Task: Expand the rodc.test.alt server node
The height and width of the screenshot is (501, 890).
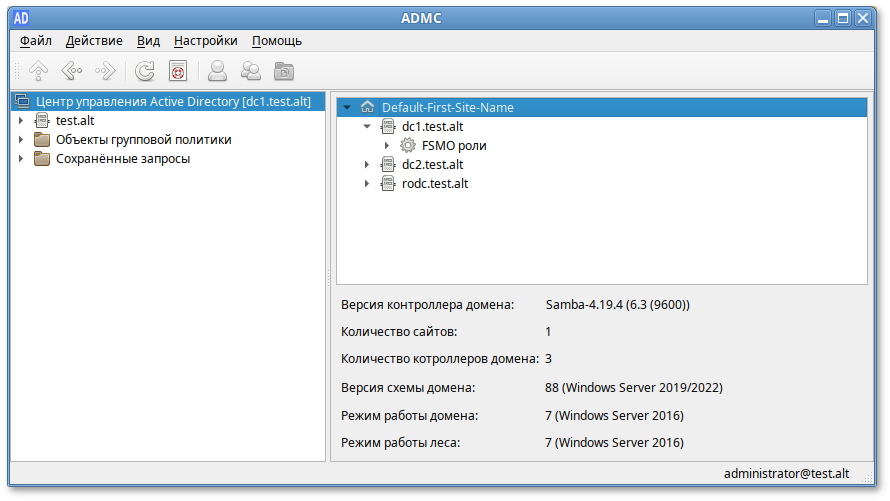Action: pos(367,183)
